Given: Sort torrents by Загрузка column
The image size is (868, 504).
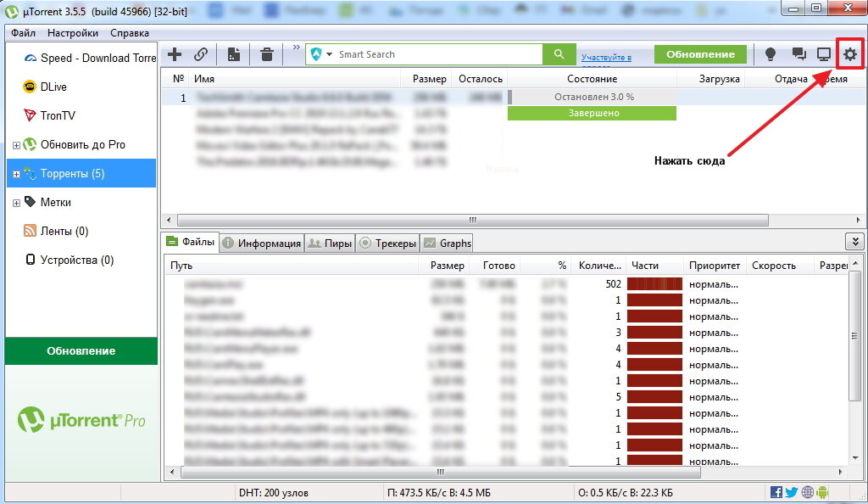Looking at the screenshot, I should click(711, 79).
